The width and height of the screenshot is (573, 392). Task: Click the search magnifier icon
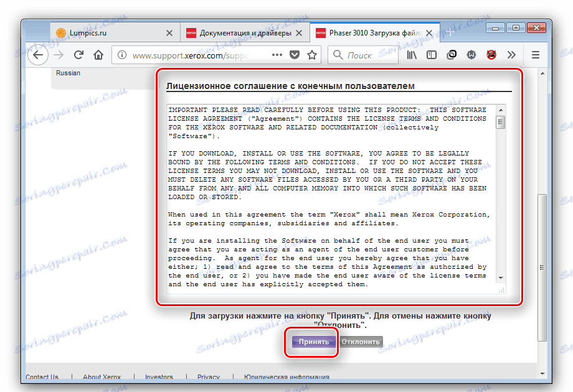tap(338, 55)
